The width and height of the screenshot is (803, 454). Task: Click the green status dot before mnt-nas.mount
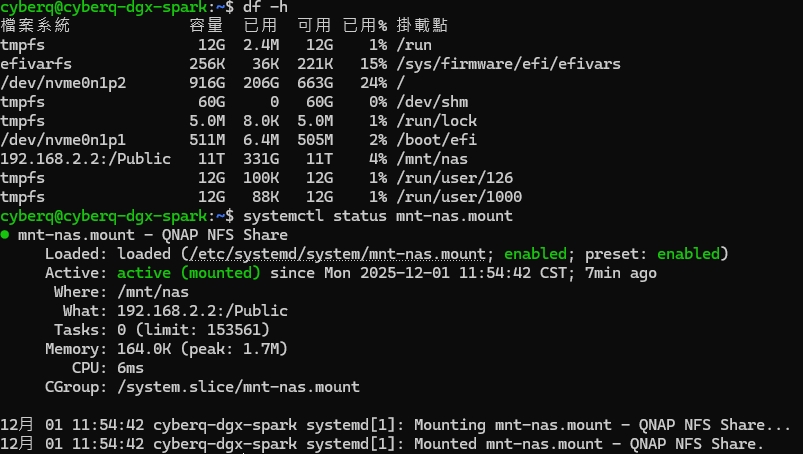coord(6,235)
